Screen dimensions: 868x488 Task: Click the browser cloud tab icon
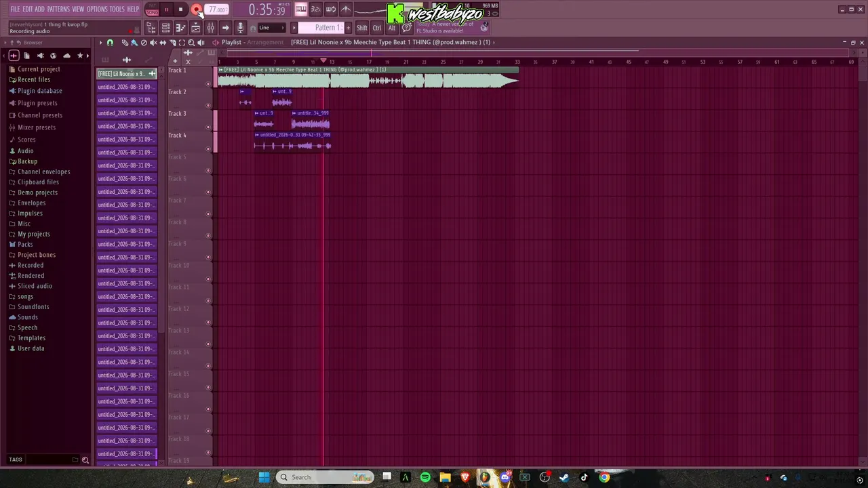[x=66, y=56]
